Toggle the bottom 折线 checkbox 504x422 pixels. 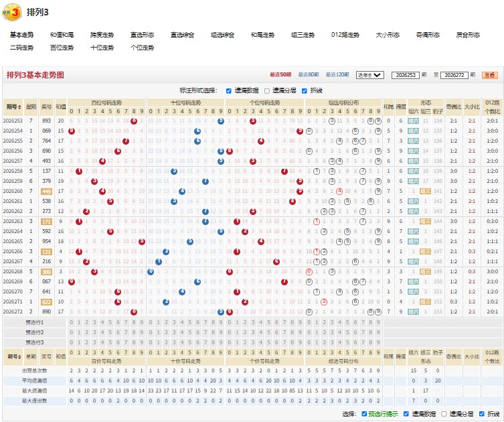(481, 414)
